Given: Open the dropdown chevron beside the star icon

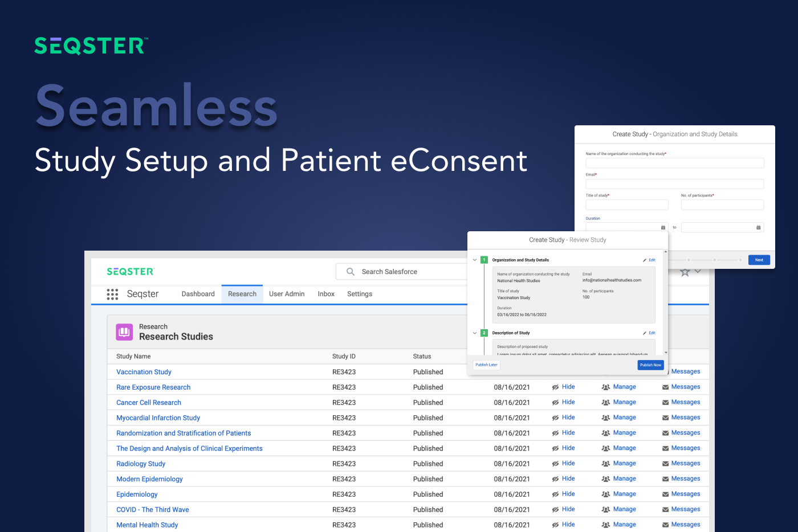Looking at the screenshot, I should [x=699, y=272].
